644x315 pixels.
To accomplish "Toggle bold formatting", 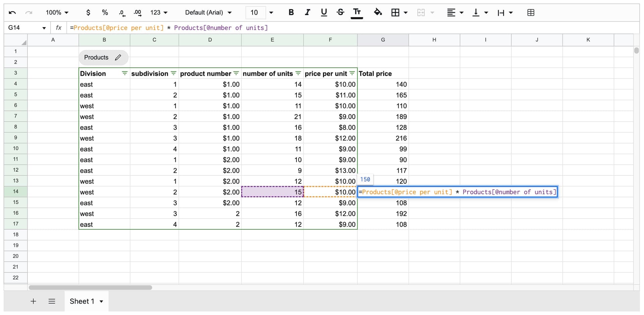I will tap(291, 12).
